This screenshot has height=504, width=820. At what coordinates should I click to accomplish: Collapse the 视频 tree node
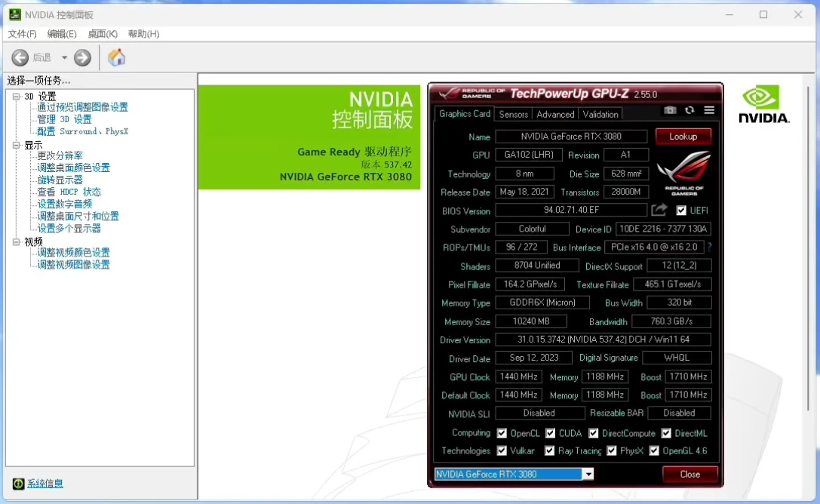pyautogui.click(x=16, y=241)
